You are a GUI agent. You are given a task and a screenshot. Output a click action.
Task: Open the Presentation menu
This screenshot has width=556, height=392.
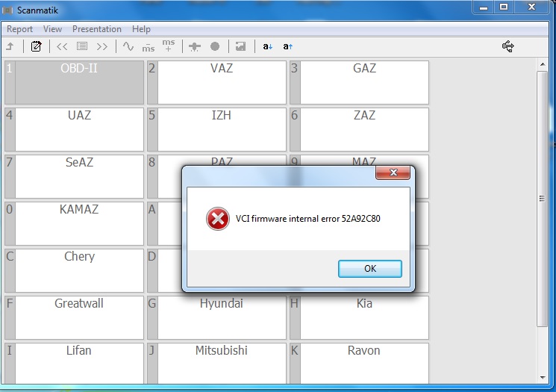[x=97, y=29]
